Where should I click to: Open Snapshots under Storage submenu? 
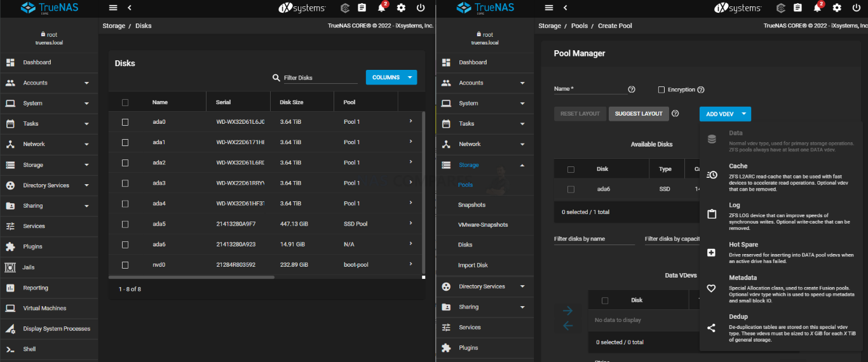(471, 205)
